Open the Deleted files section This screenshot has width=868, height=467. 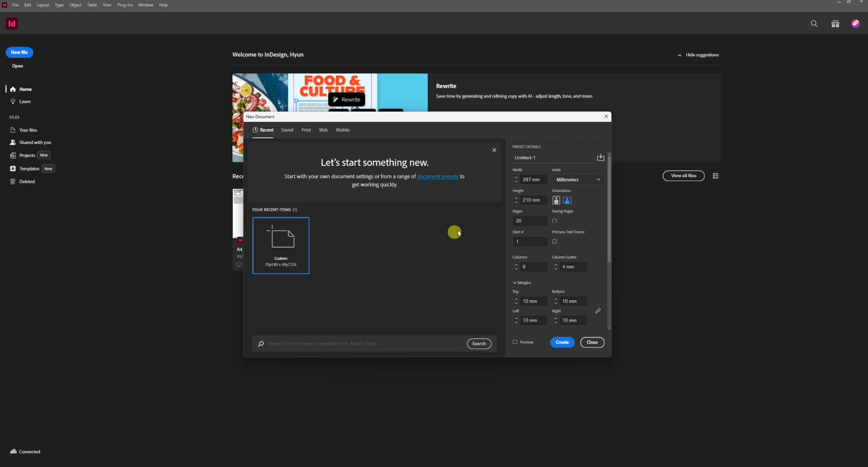pyautogui.click(x=23, y=182)
